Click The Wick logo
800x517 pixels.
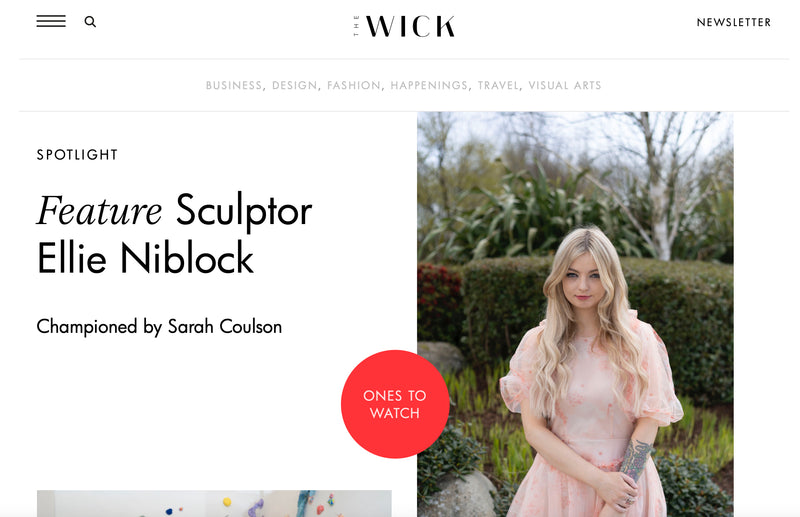[405, 26]
